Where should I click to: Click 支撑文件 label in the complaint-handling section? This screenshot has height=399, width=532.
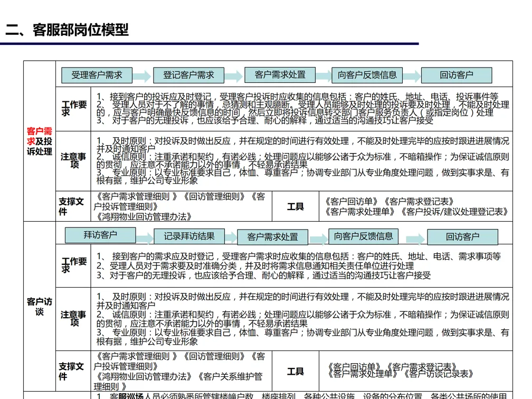pos(71,206)
